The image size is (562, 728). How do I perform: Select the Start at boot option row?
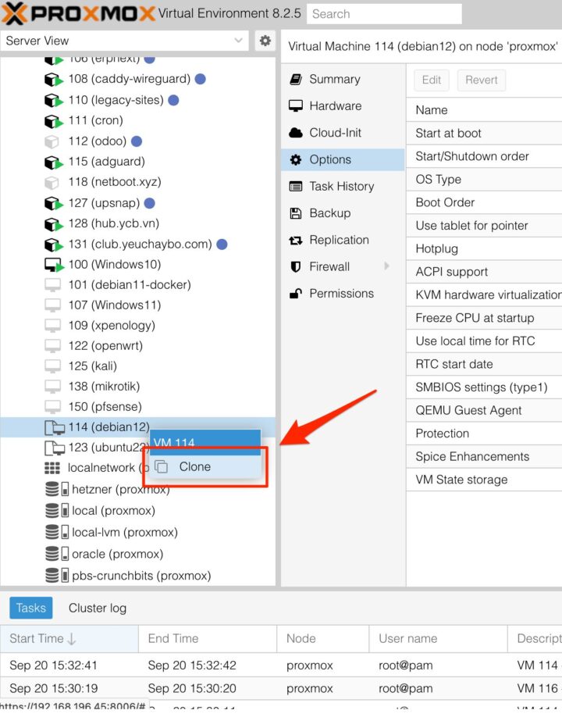(x=448, y=133)
